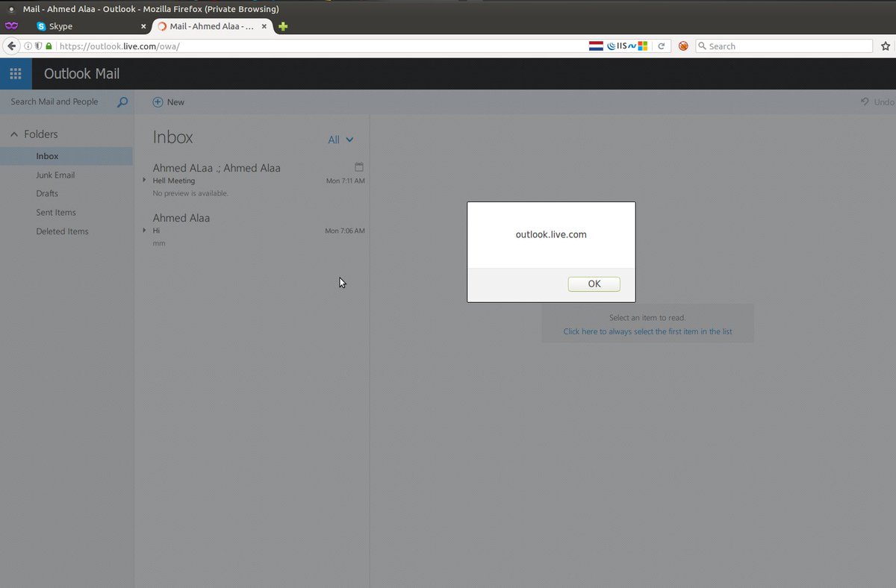
Task: Expand the Hell Meeting conversation triangle
Action: [x=144, y=180]
